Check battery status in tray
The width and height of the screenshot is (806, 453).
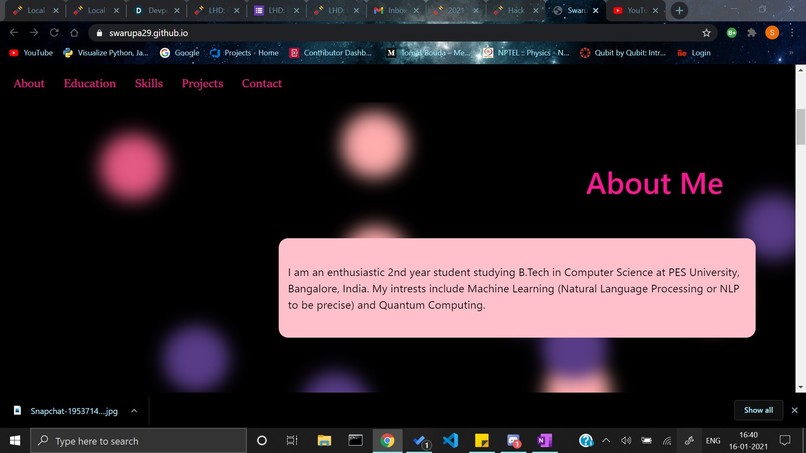[x=646, y=441]
